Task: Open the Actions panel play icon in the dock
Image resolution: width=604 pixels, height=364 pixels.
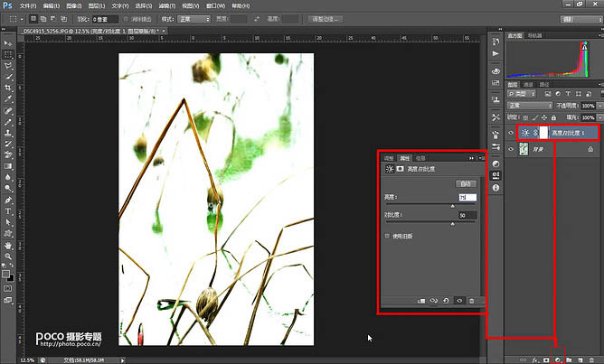Action: click(x=495, y=53)
